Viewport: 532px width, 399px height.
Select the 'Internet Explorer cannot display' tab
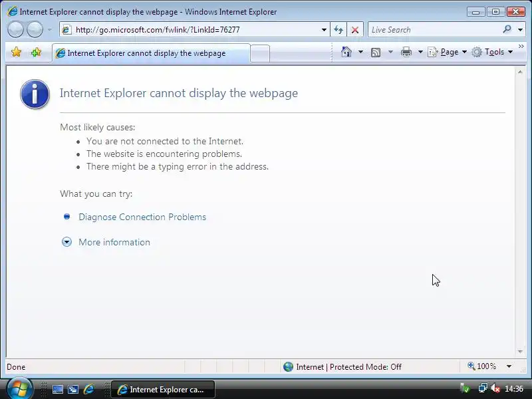152,53
